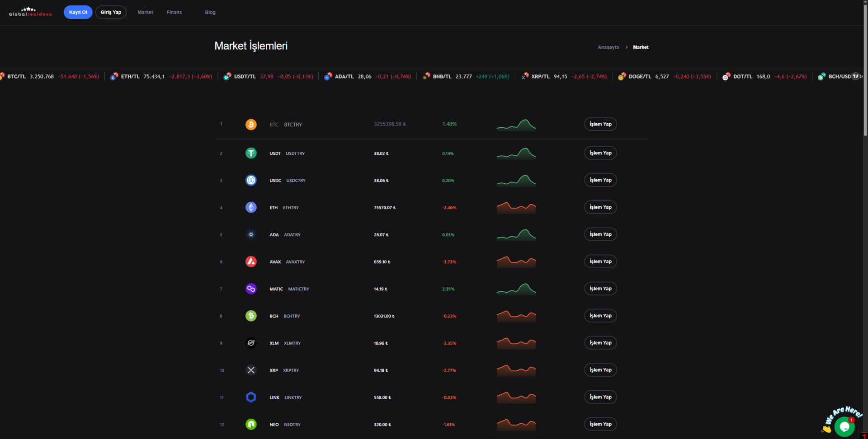Click the BTCTRY sparkline chart
868x439 pixels.
pos(516,125)
